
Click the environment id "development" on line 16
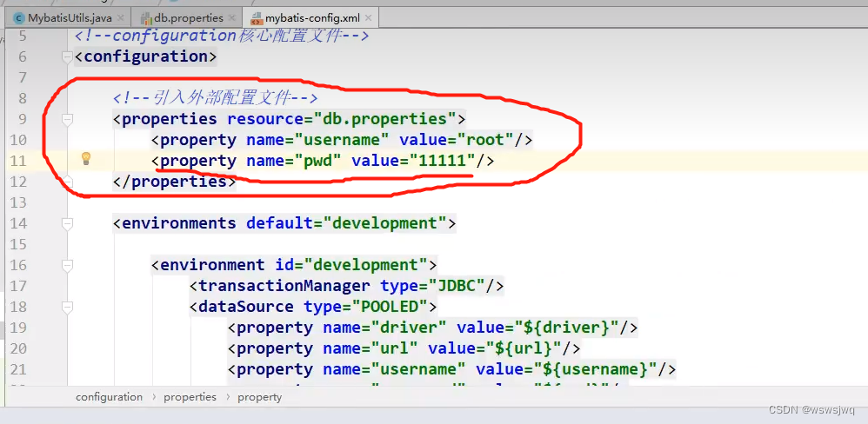point(366,265)
